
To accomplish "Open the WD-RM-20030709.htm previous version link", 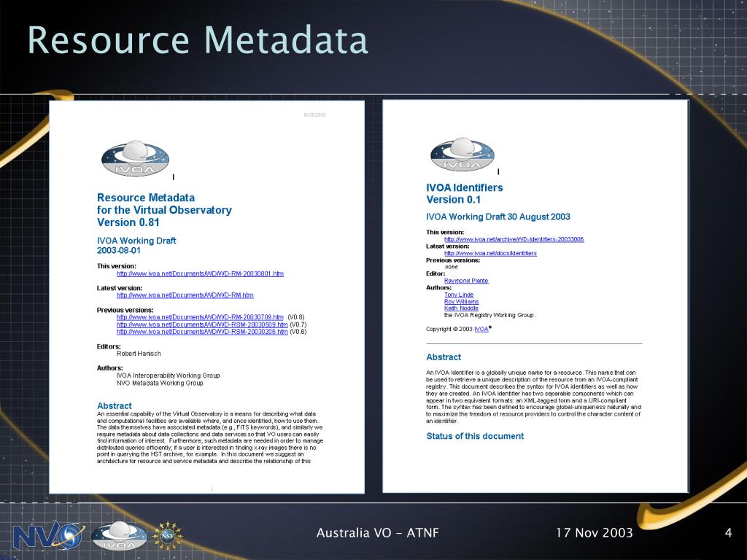I will (x=200, y=317).
